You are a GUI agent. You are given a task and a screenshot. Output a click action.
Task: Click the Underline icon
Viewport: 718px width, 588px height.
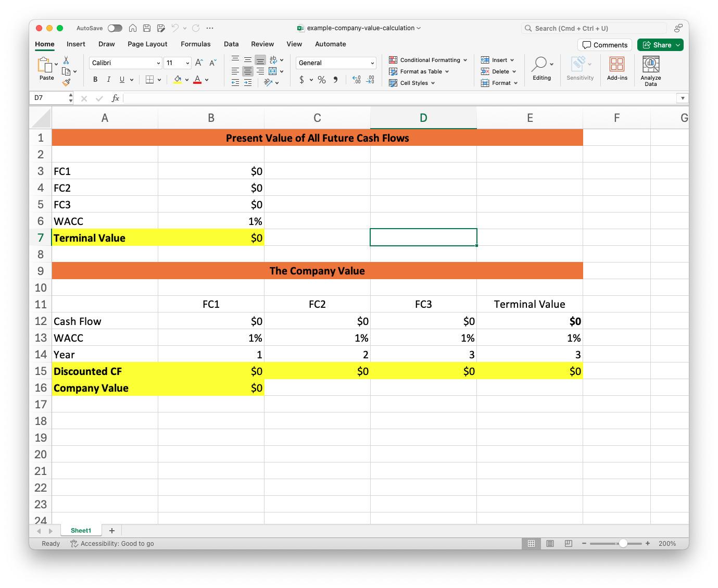121,79
